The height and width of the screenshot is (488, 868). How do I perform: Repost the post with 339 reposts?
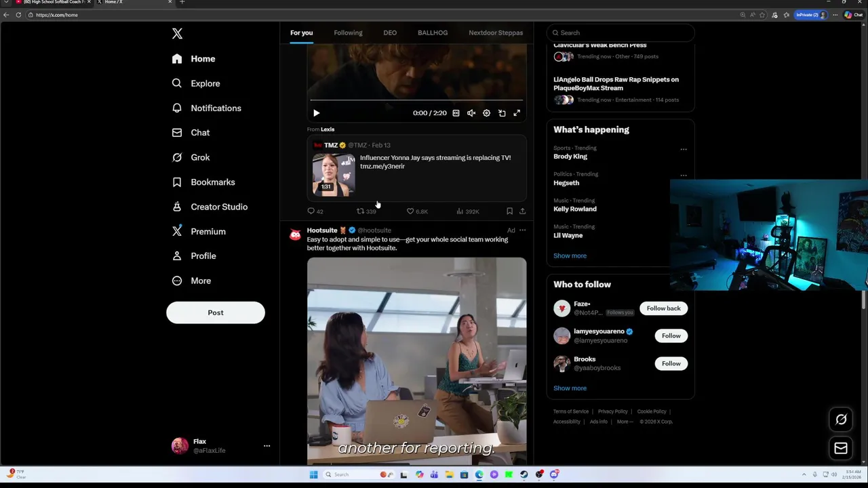(366, 211)
